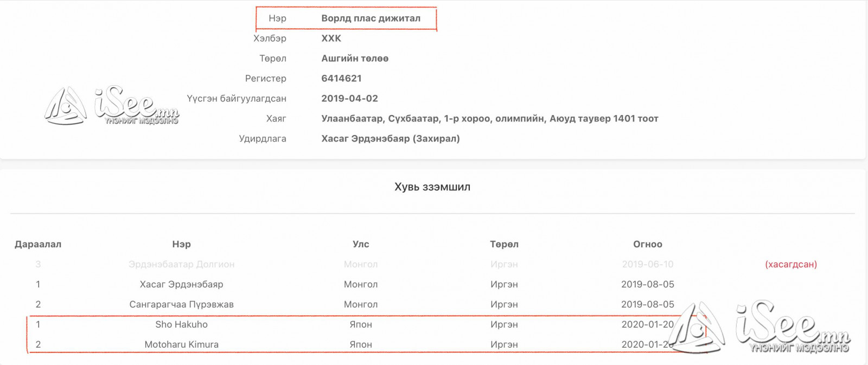The height and width of the screenshot is (365, 868).
Task: Click 'Монгол' in the Сангарагчаа Пүрэвжав row
Action: [361, 305]
